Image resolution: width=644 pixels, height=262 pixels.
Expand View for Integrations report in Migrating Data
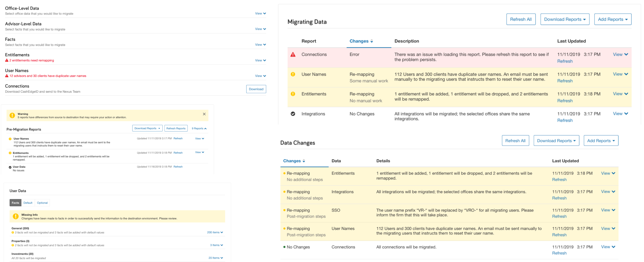pos(620,114)
